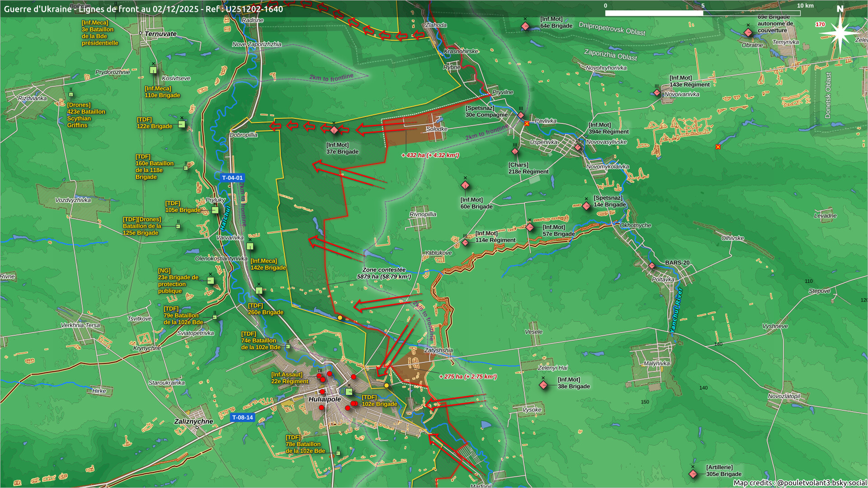Click the 260e Brigade green unit square

tap(259, 291)
